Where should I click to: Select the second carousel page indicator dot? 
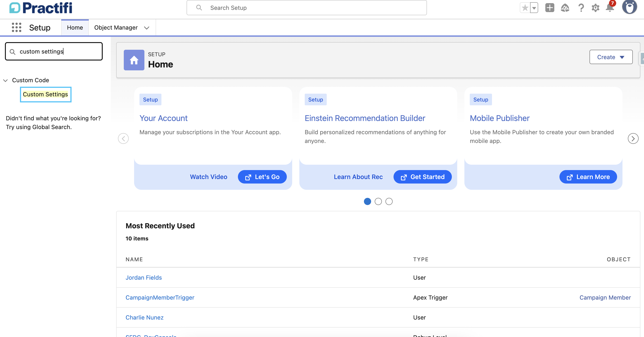pos(378,202)
